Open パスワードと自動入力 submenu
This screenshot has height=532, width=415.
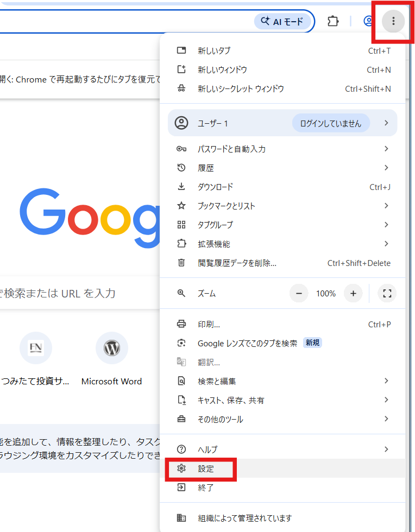click(282, 149)
